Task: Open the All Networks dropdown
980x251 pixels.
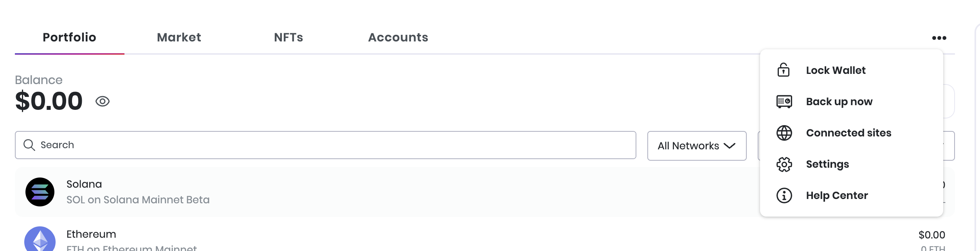Action: click(697, 146)
